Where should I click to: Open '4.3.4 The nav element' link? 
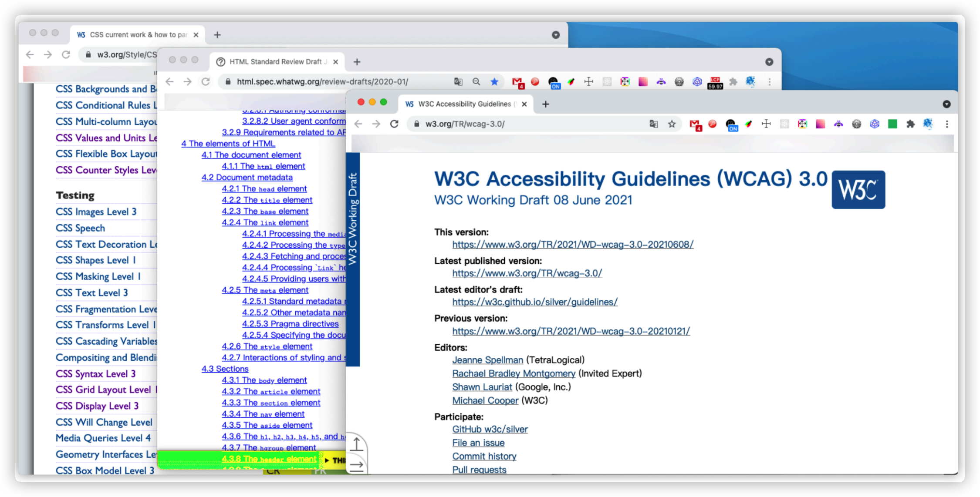coord(263,414)
